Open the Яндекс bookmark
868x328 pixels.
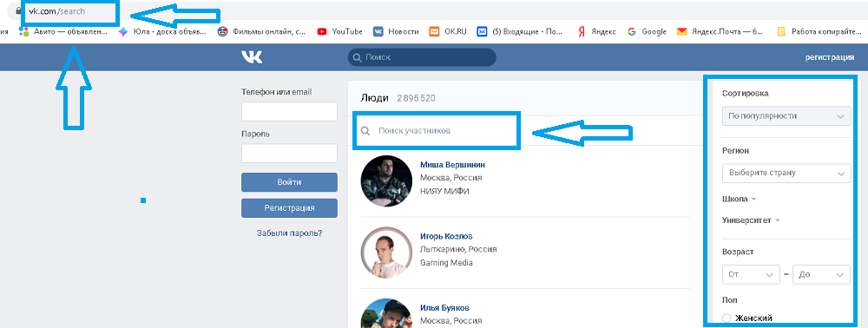point(596,31)
